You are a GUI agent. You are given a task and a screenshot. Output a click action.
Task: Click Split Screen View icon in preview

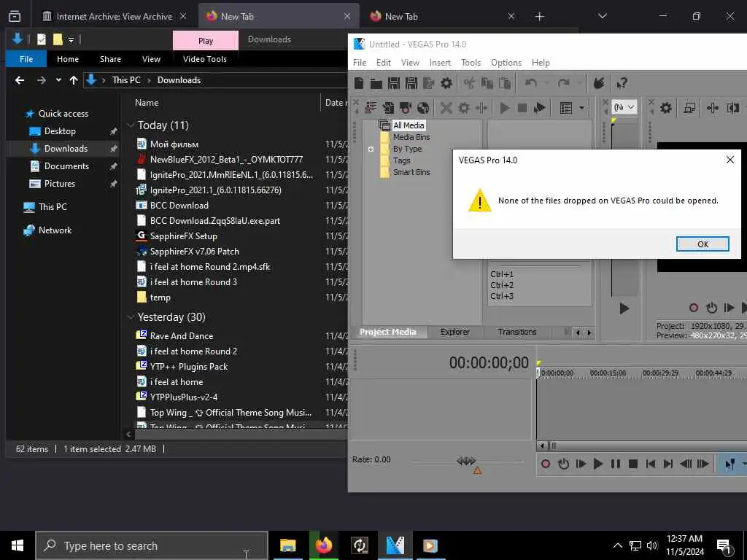point(732,108)
